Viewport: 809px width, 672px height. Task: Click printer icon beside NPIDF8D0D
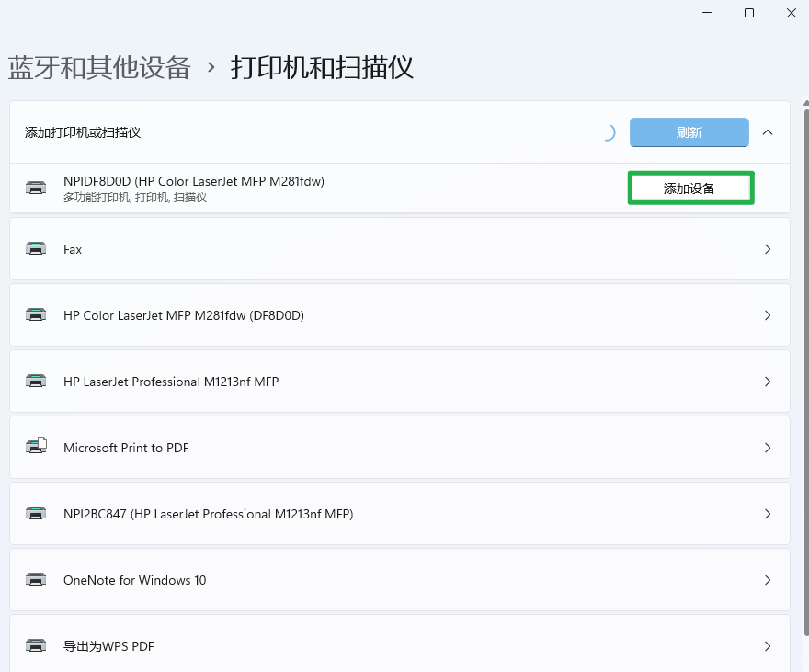pyautogui.click(x=36, y=188)
